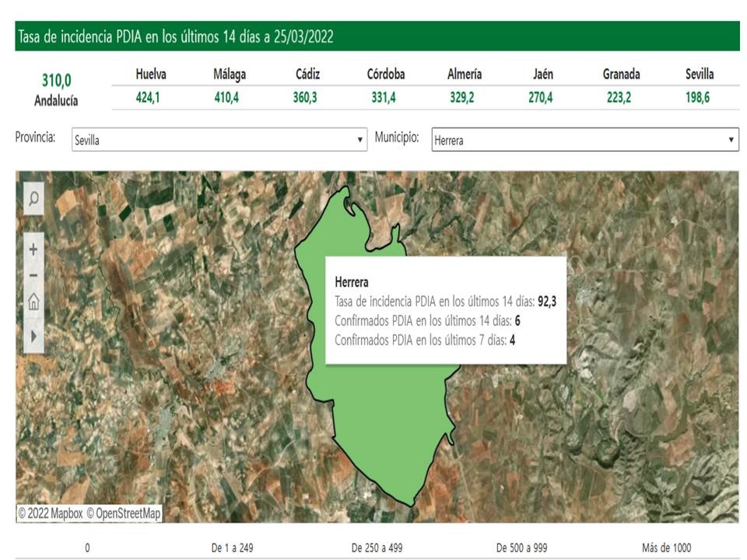This screenshot has width=747, height=560.
Task: Select legend category De 250 a 499
Action: click(377, 547)
